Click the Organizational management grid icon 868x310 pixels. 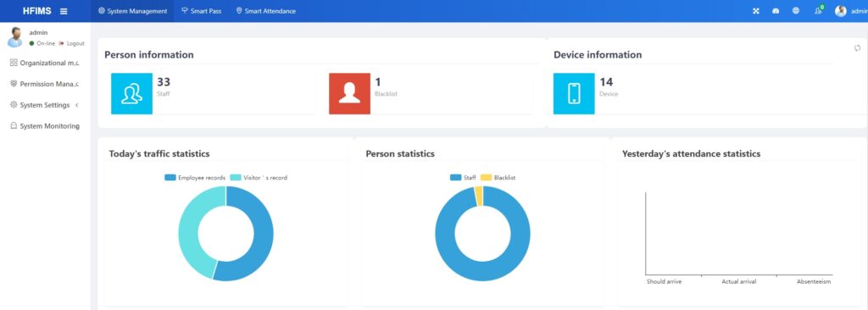click(14, 63)
